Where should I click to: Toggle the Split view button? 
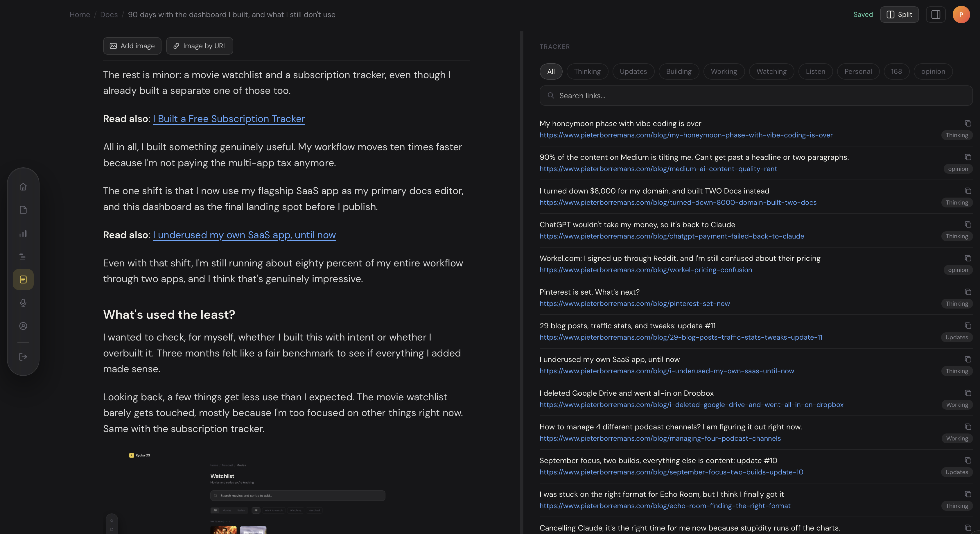click(899, 15)
